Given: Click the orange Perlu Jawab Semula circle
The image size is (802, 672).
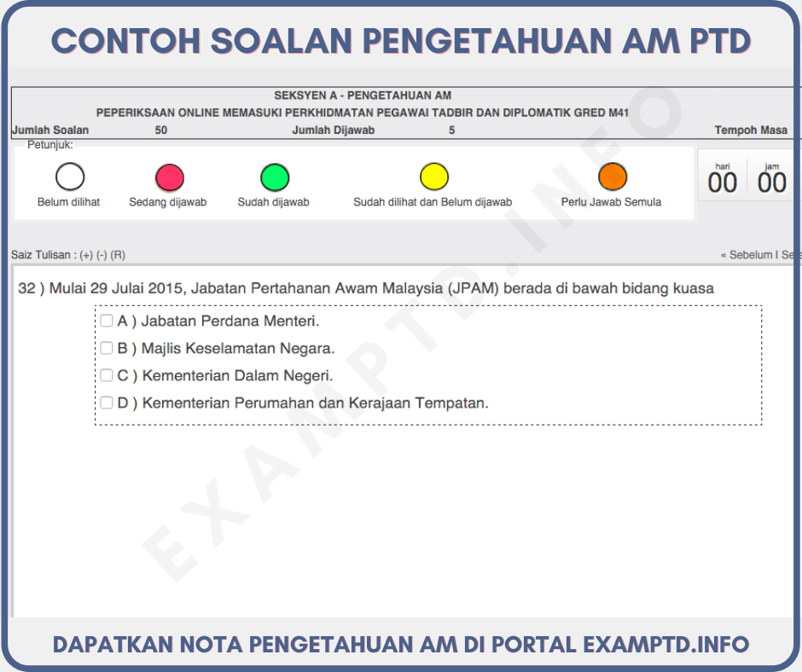Looking at the screenshot, I should pos(613,177).
